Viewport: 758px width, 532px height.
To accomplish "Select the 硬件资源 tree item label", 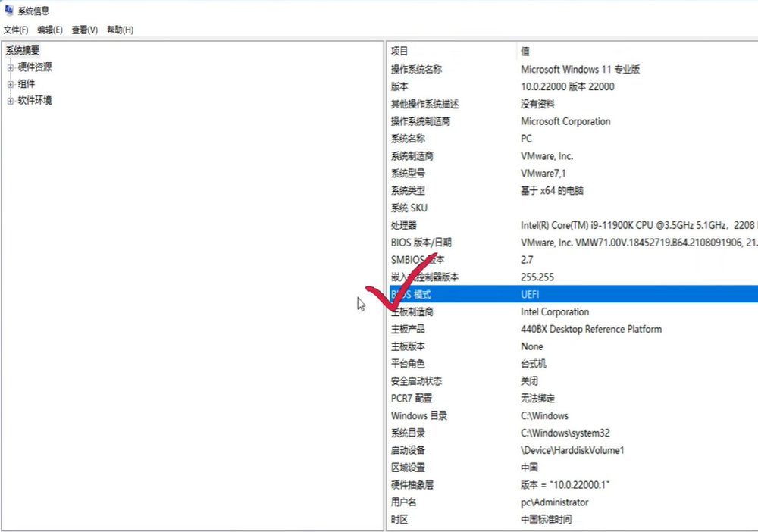I will click(35, 67).
